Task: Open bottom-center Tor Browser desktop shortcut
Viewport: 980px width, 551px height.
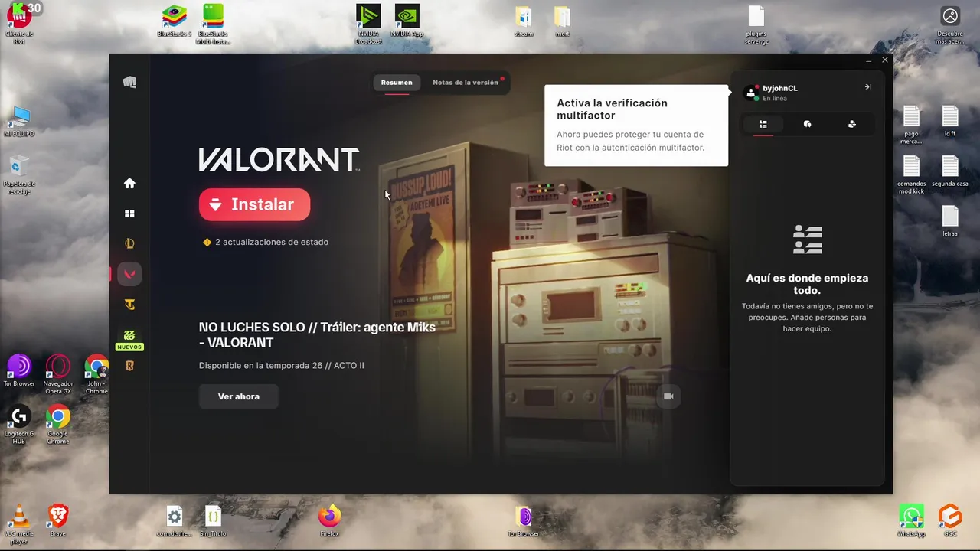Action: pyautogui.click(x=524, y=520)
